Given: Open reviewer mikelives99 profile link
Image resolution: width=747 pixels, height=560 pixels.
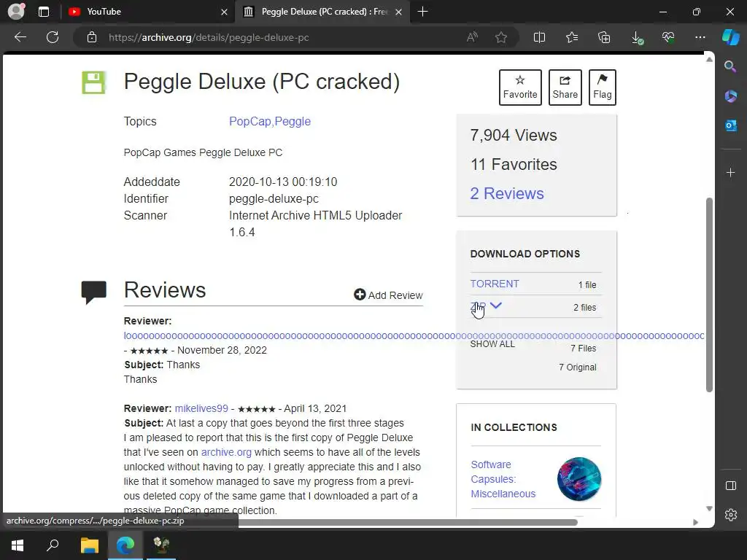Looking at the screenshot, I should click(x=201, y=408).
